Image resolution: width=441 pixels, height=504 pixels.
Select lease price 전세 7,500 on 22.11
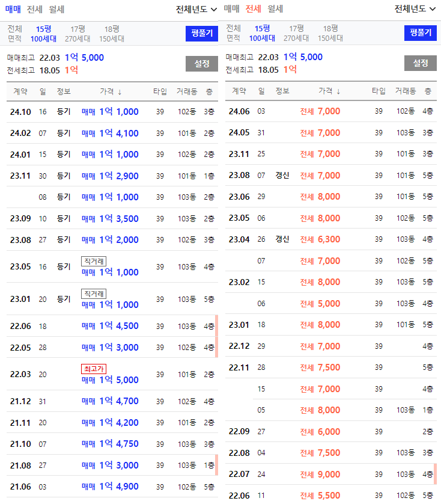(x=320, y=367)
